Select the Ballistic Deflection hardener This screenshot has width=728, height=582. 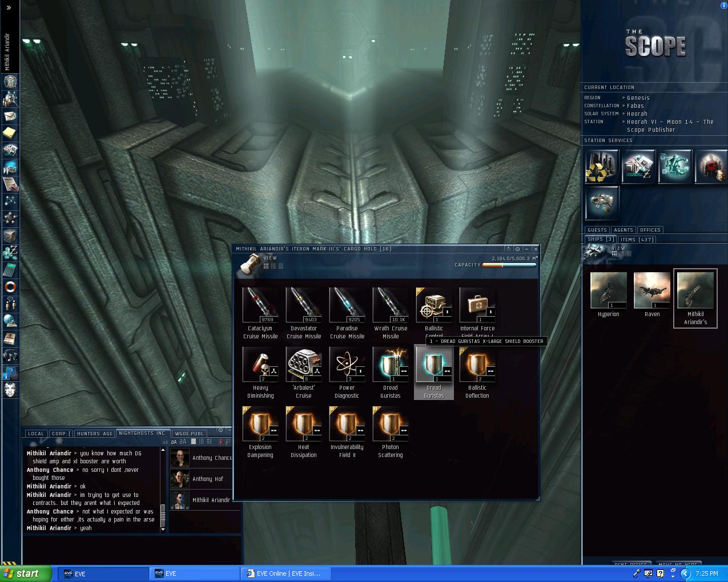pos(477,372)
